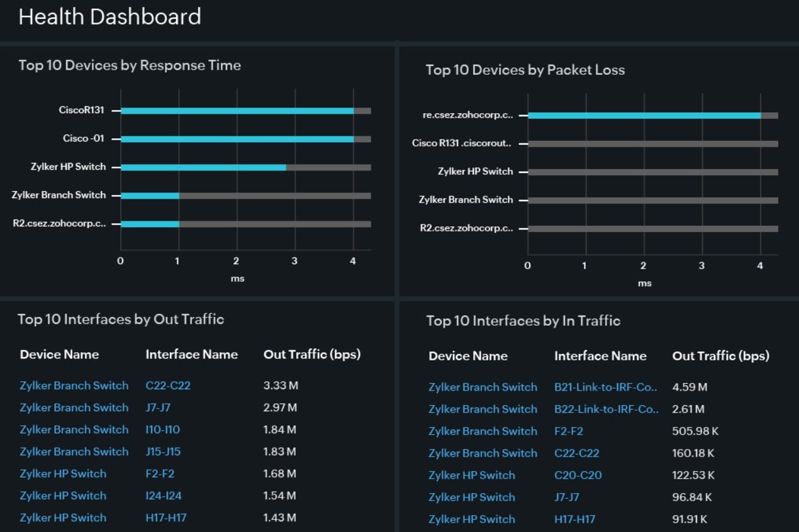Open the Zylker HP Switch link beside F2-F2
This screenshot has height=532, width=799.
click(63, 474)
